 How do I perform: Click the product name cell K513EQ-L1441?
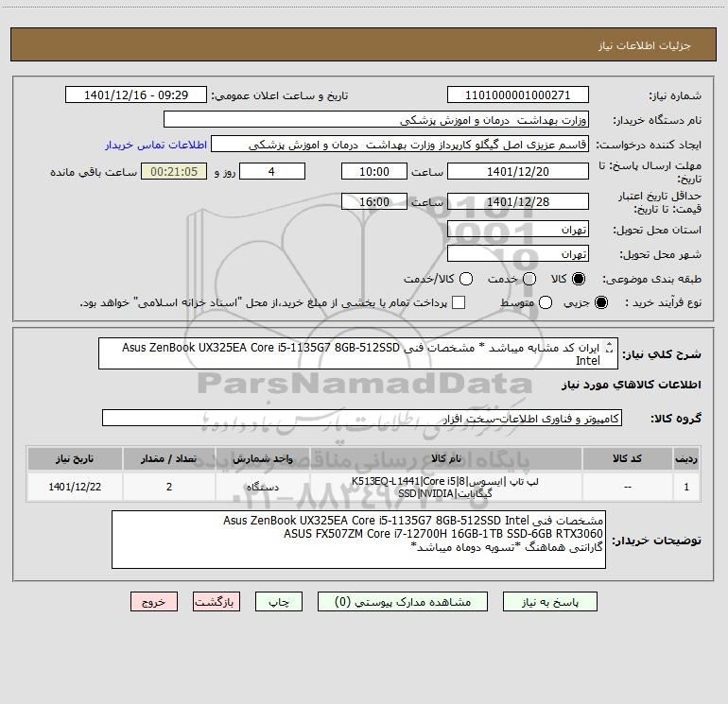point(444,488)
